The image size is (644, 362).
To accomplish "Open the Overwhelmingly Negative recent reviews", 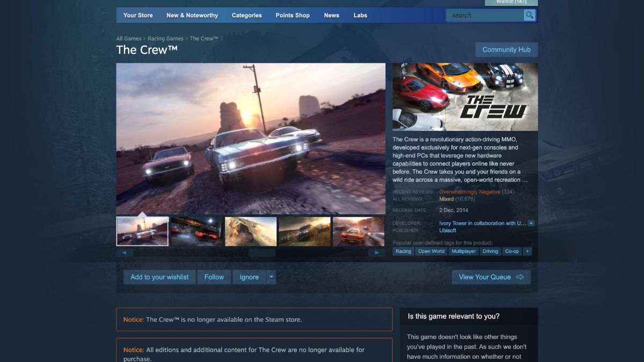I will click(x=470, y=191).
